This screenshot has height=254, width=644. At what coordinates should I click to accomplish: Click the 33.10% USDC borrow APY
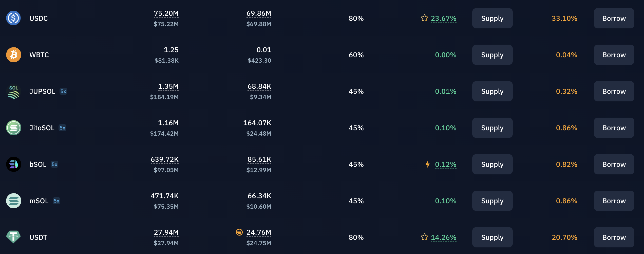coord(564,18)
